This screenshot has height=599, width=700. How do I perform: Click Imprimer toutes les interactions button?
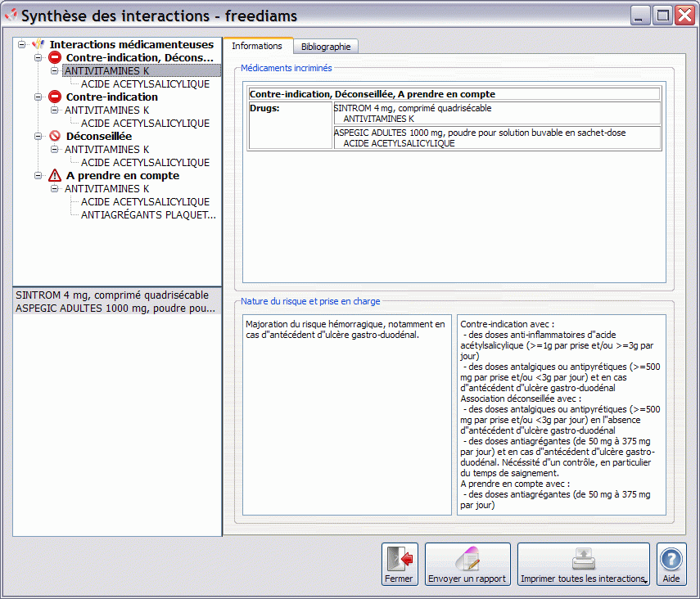(583, 564)
